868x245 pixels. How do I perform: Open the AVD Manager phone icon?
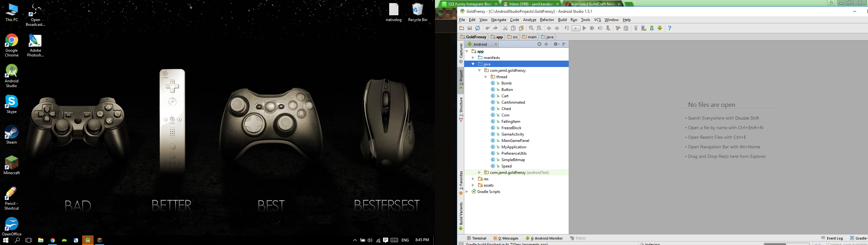(x=644, y=28)
